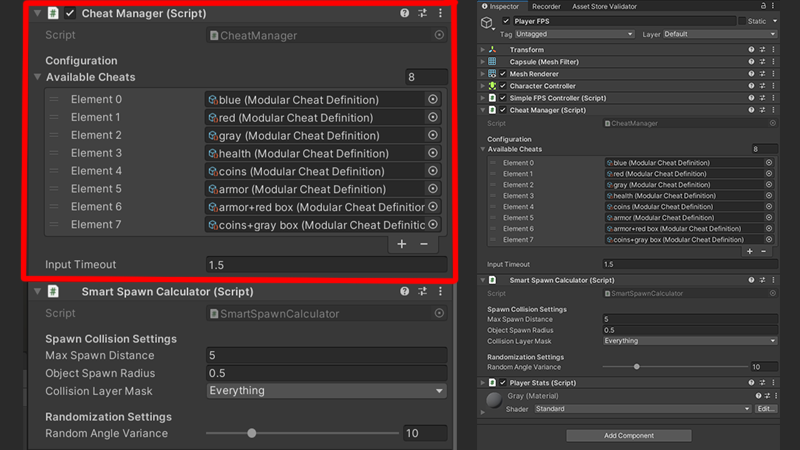
Task: Click the enlarged CheatManager script object picker
Action: tap(439, 35)
